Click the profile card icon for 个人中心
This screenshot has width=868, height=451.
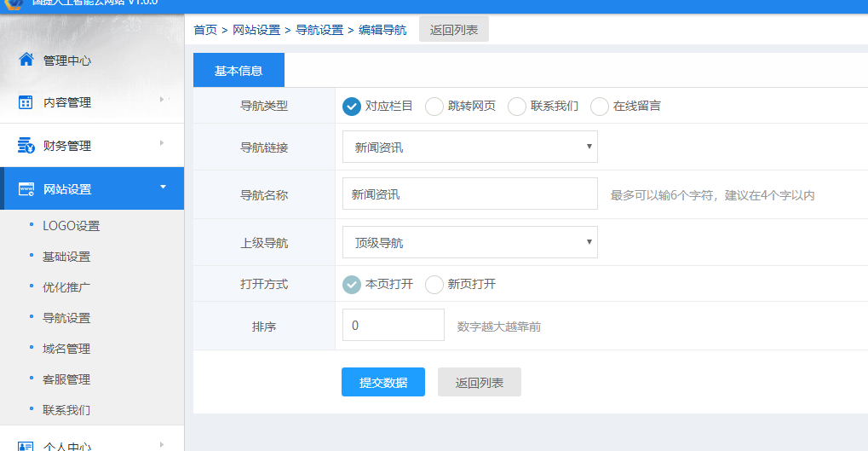(26, 445)
